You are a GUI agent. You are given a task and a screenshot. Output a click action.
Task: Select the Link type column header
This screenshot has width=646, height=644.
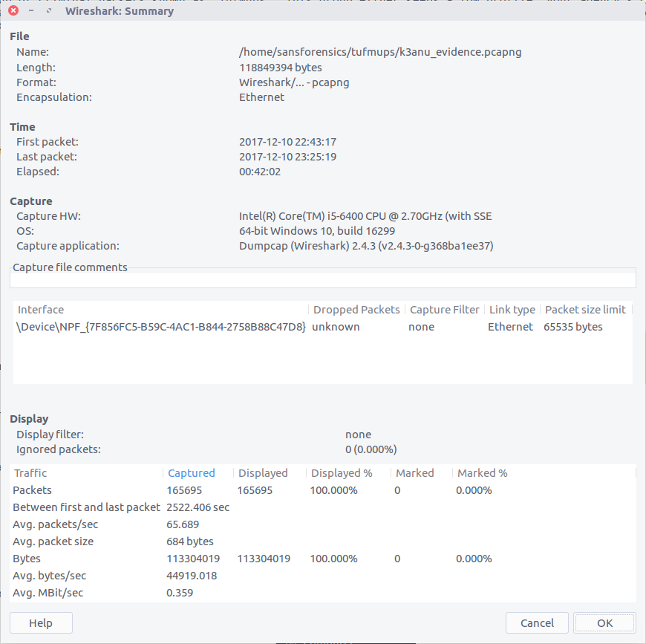[x=512, y=310]
